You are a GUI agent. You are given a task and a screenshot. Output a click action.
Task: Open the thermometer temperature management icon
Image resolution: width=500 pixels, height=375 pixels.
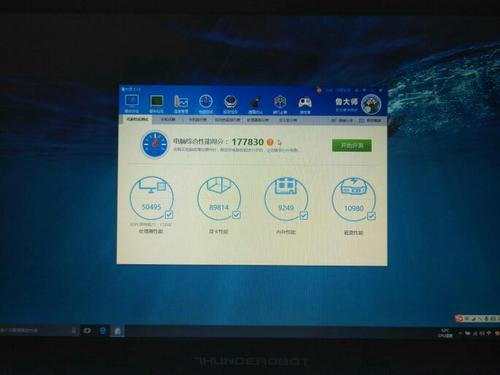[x=181, y=104]
